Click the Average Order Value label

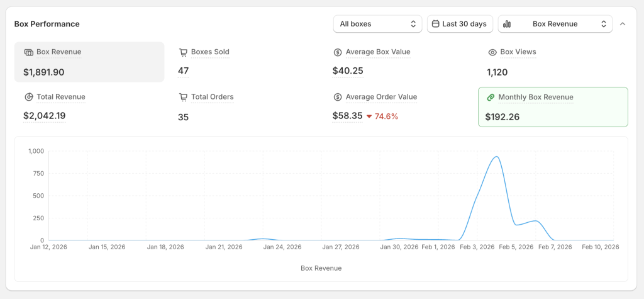tap(381, 97)
